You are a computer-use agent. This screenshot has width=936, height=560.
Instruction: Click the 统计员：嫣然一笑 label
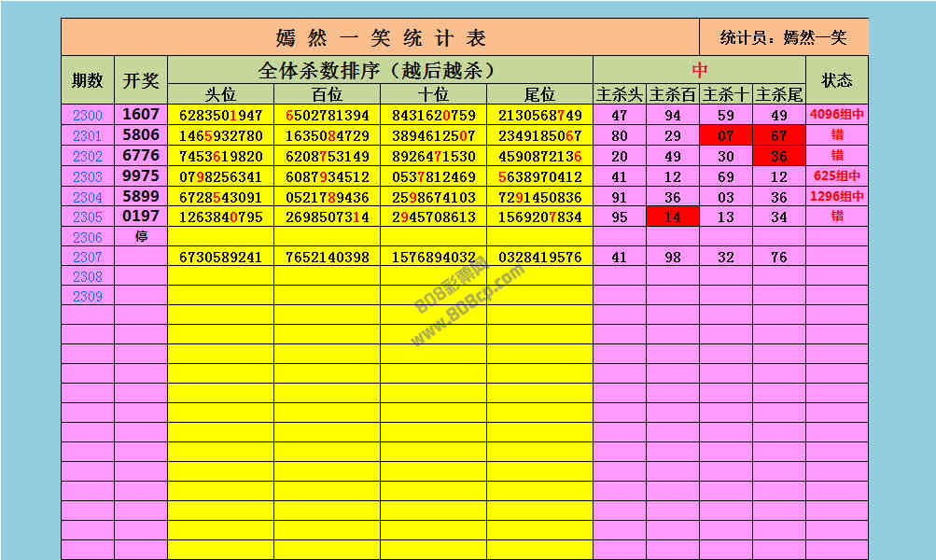[x=783, y=37]
